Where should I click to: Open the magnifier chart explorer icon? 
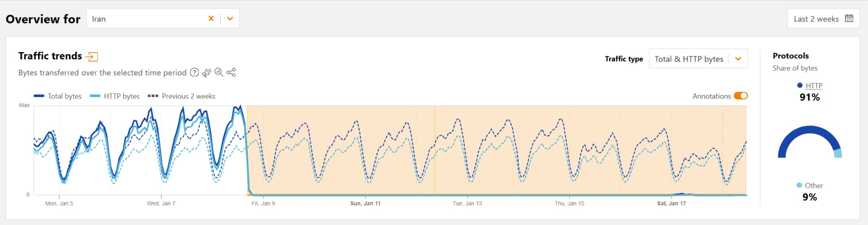219,73
